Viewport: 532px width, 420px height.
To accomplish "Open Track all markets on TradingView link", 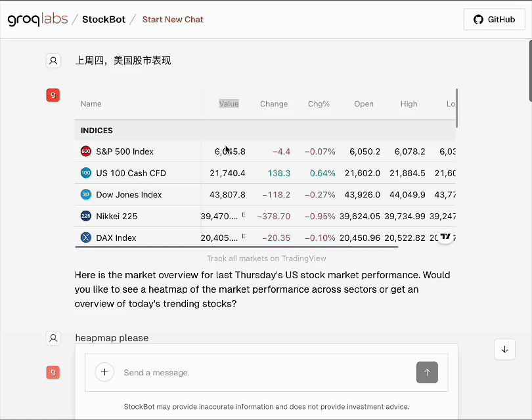I will click(267, 259).
